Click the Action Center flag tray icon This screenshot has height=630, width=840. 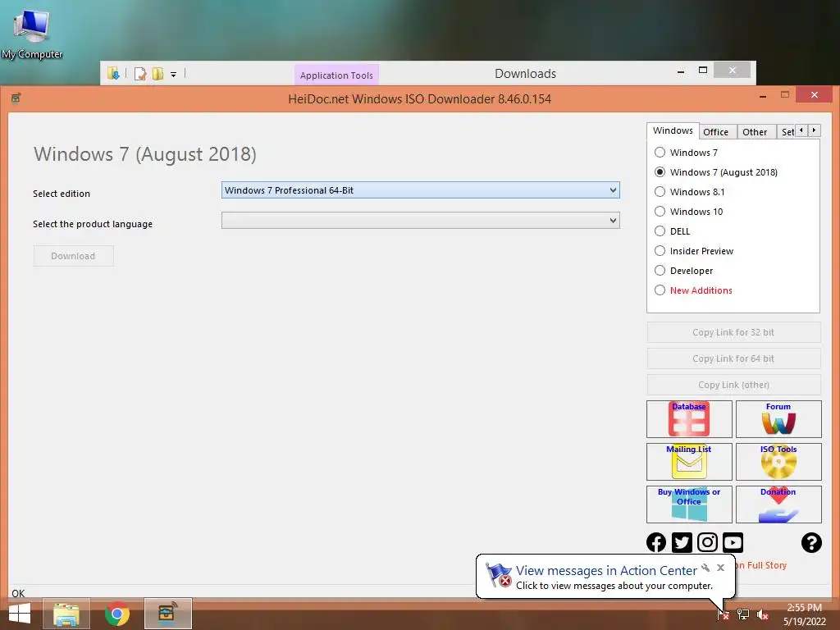[724, 614]
